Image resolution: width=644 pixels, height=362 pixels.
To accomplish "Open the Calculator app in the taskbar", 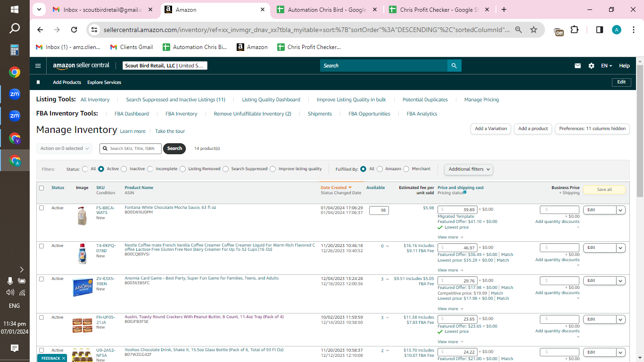I will pyautogui.click(x=15, y=50).
